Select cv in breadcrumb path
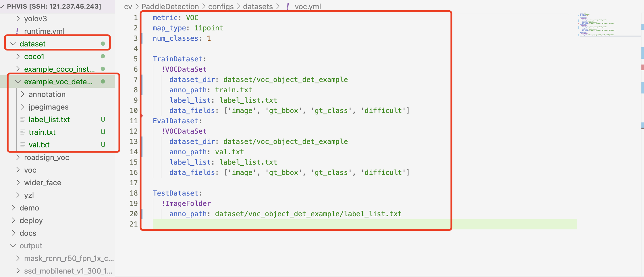The height and width of the screenshot is (277, 644). coord(128,7)
